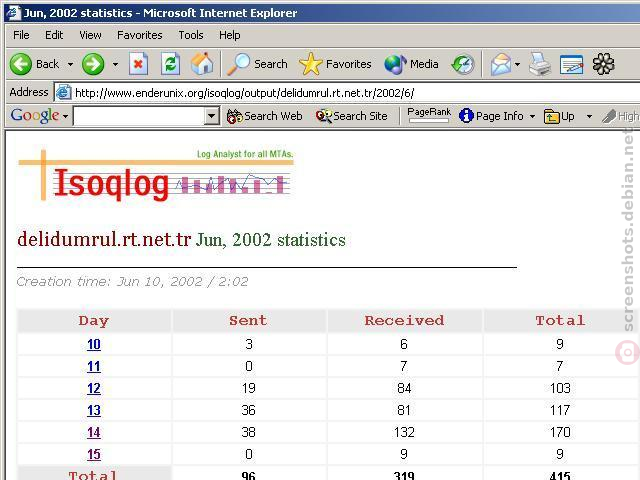640x480 pixels.
Task: Click the Total column header
Action: (560, 321)
